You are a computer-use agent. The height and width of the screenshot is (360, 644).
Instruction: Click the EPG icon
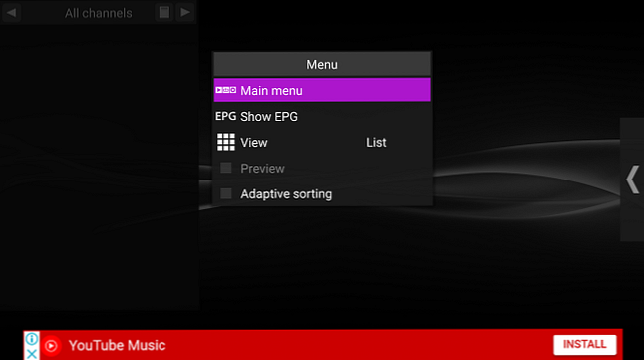point(226,116)
